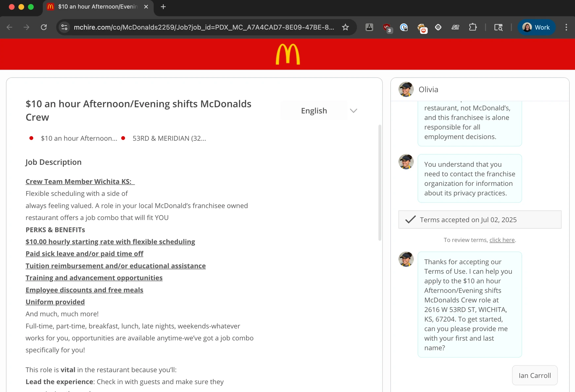Screen dimensions: 575x392
Task: Click Olivia's avatar in chat header
Action: [x=406, y=89]
